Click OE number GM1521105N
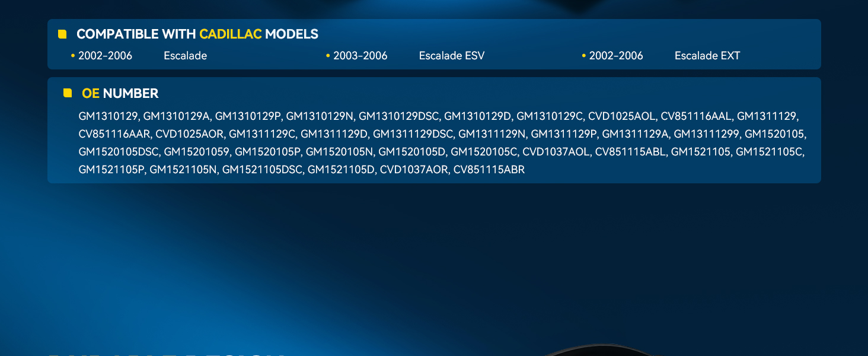Screen dimensions: 868x356 click(183, 170)
